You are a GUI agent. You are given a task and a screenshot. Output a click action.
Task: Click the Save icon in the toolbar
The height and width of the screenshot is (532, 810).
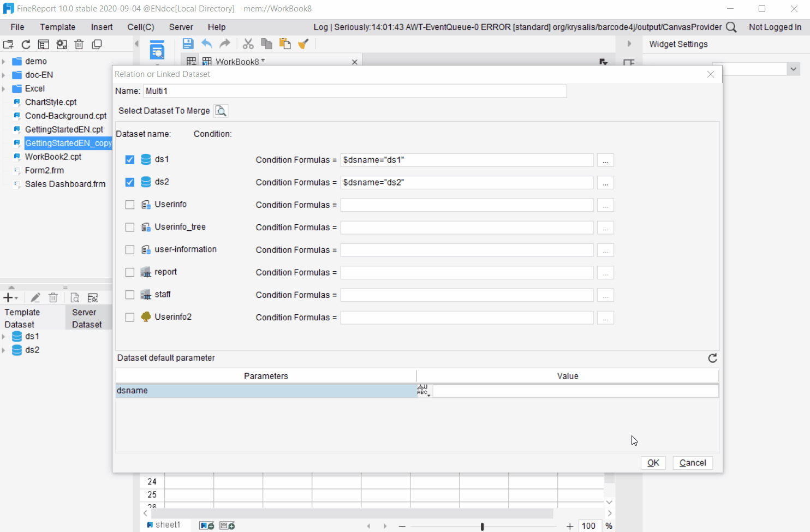(x=188, y=44)
